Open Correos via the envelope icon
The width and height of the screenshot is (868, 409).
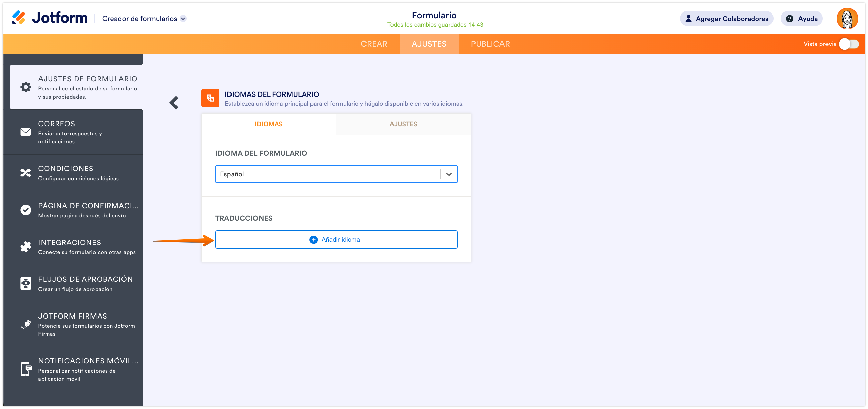[26, 132]
